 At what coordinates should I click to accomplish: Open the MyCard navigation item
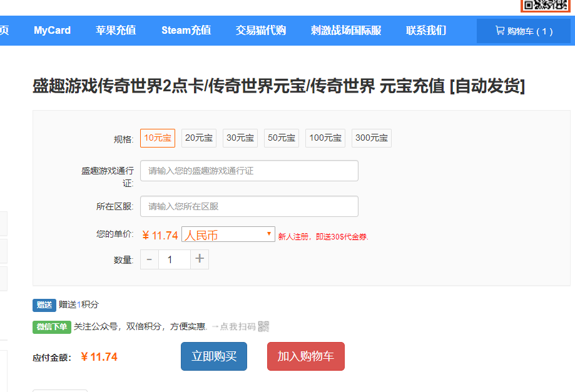[x=52, y=31]
